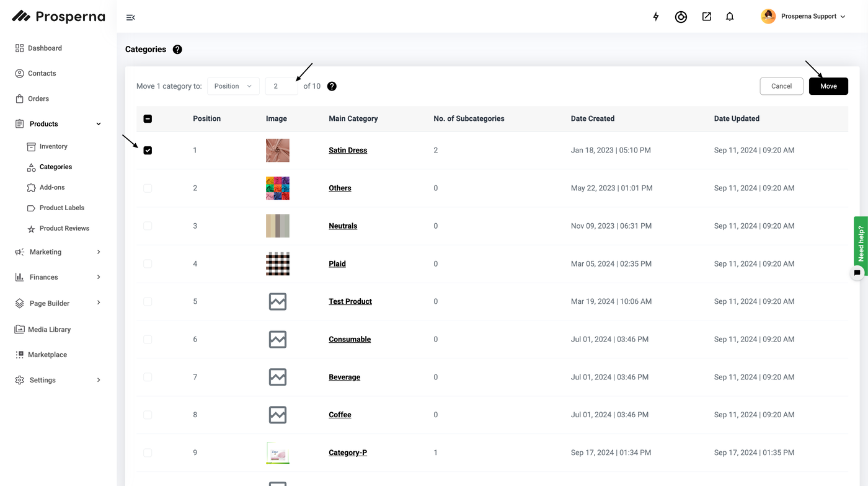Click the Plaid category thumbnail image
Viewport: 868px width, 486px height.
pos(278,263)
